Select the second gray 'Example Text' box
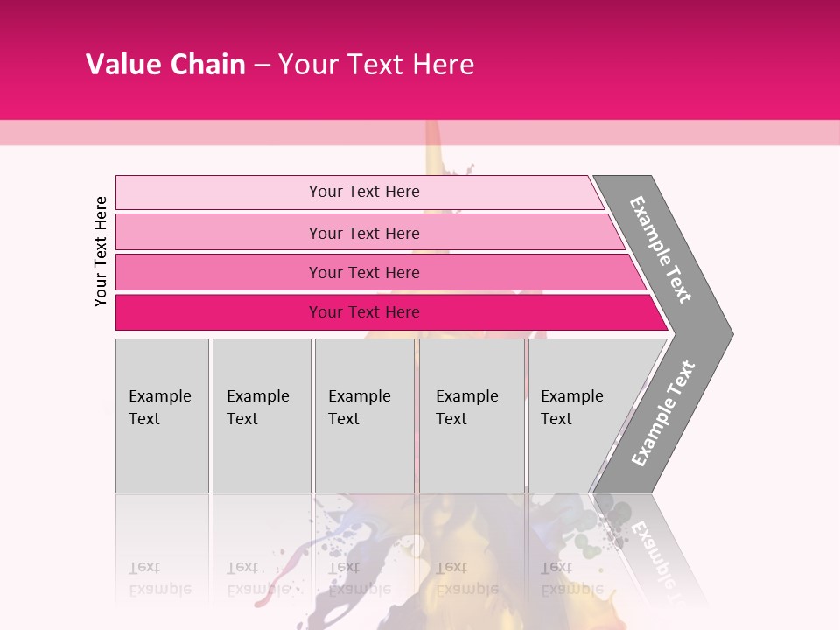The height and width of the screenshot is (630, 840). [261, 416]
